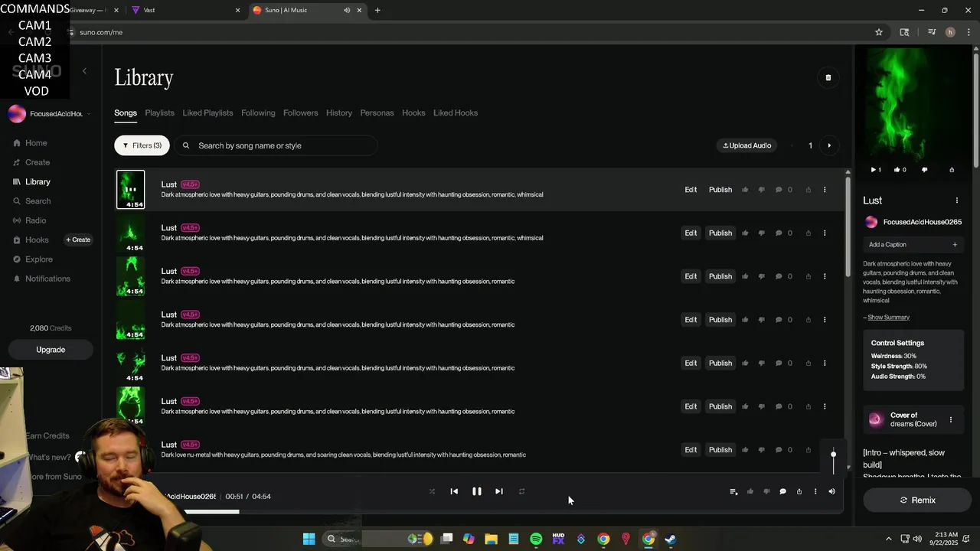Screen dimensions: 980x551
Task: Click the play count icon under cover art
Action: [x=874, y=170]
